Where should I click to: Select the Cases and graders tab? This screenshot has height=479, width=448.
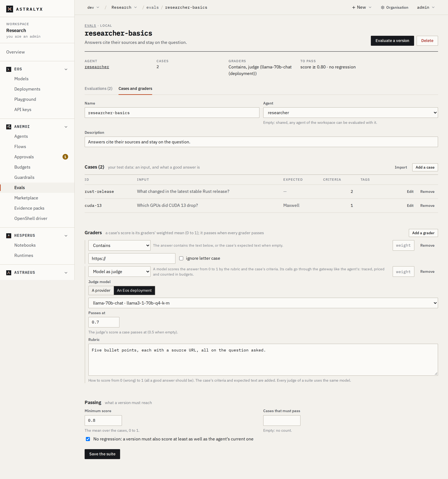[135, 89]
